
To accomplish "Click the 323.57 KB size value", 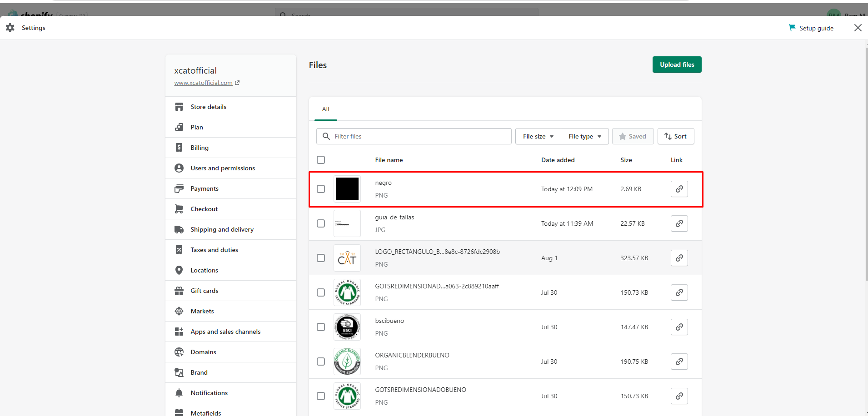I will [634, 258].
